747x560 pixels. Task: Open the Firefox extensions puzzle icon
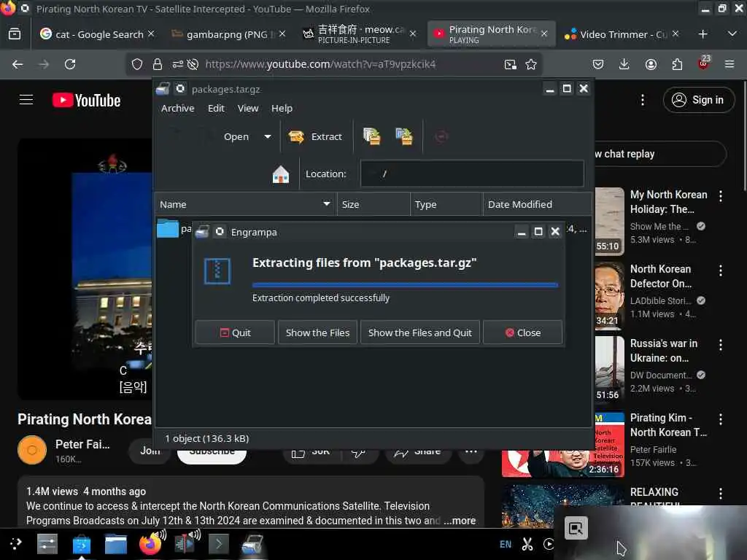click(x=677, y=64)
